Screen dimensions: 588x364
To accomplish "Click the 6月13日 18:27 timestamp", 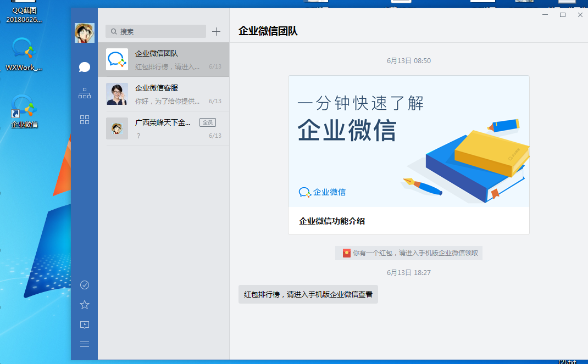I will click(409, 273).
